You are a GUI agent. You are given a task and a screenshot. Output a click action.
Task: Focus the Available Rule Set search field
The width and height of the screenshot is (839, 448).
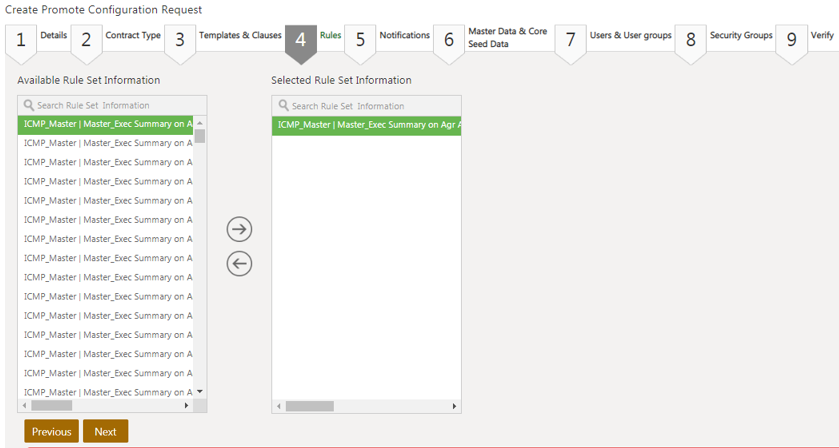click(115, 105)
